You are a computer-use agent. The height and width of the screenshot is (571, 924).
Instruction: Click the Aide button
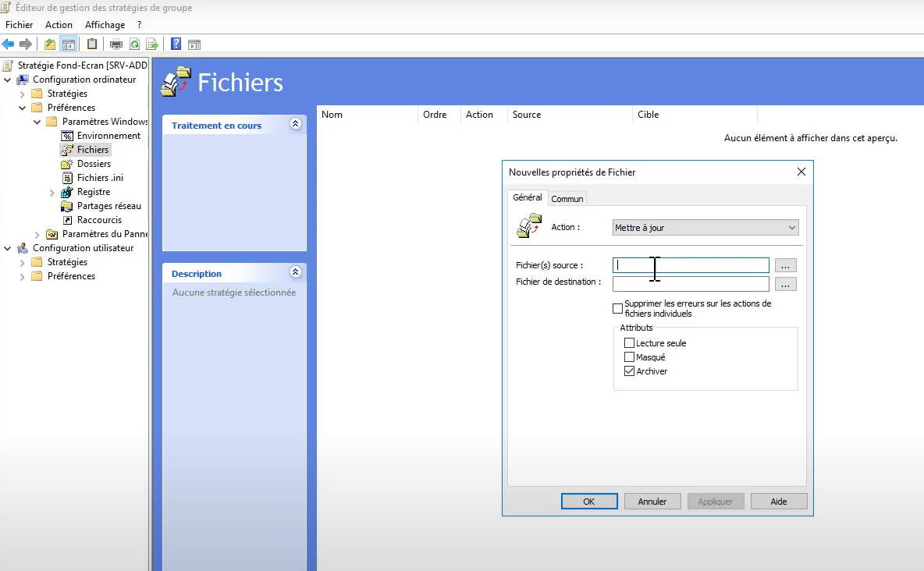coord(778,502)
